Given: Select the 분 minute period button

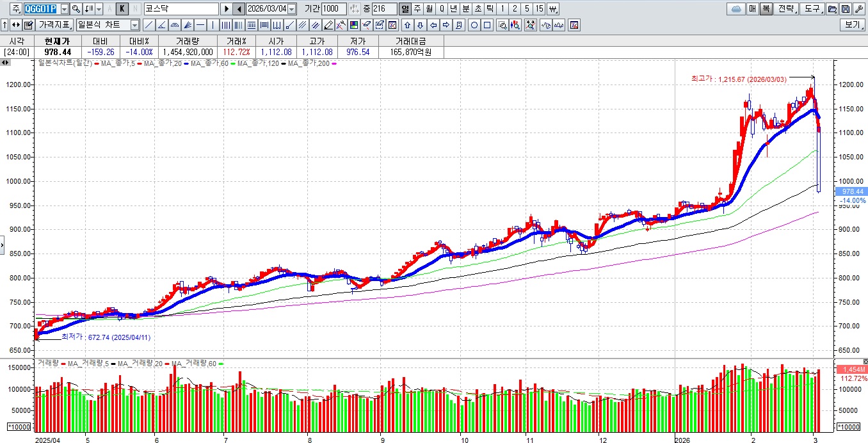Looking at the screenshot, I should [x=466, y=9].
